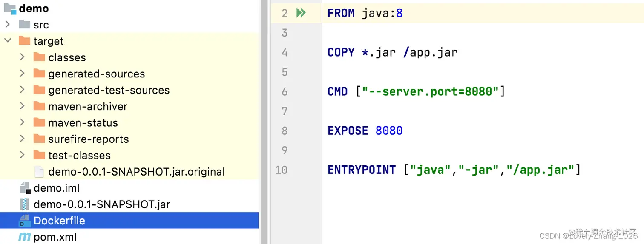Expand the maven-status folder
644x244 pixels.
(x=22, y=122)
